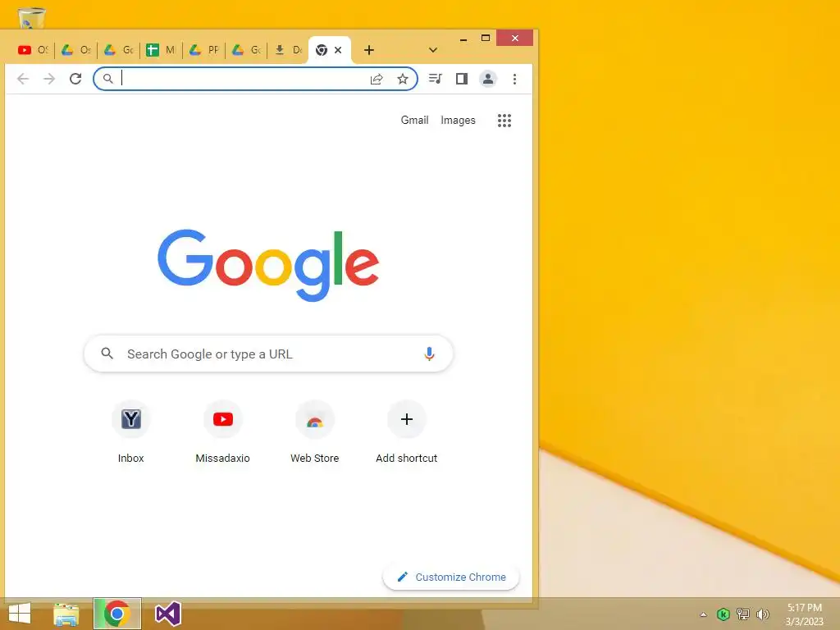Open the Chrome profile avatar menu
This screenshot has height=630, width=840.
point(488,80)
